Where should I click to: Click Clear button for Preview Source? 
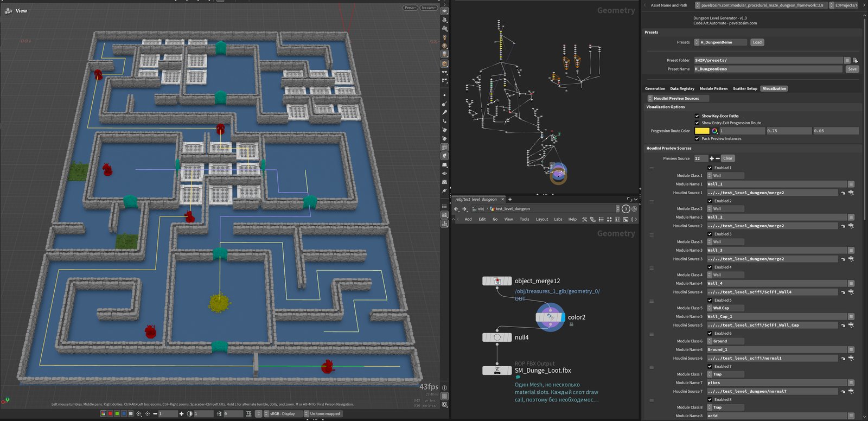tap(728, 158)
